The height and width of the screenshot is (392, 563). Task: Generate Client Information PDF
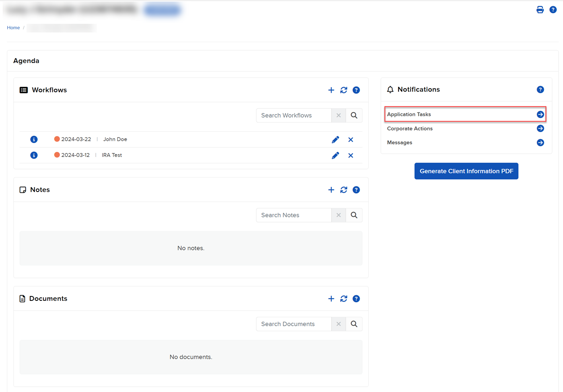click(466, 171)
